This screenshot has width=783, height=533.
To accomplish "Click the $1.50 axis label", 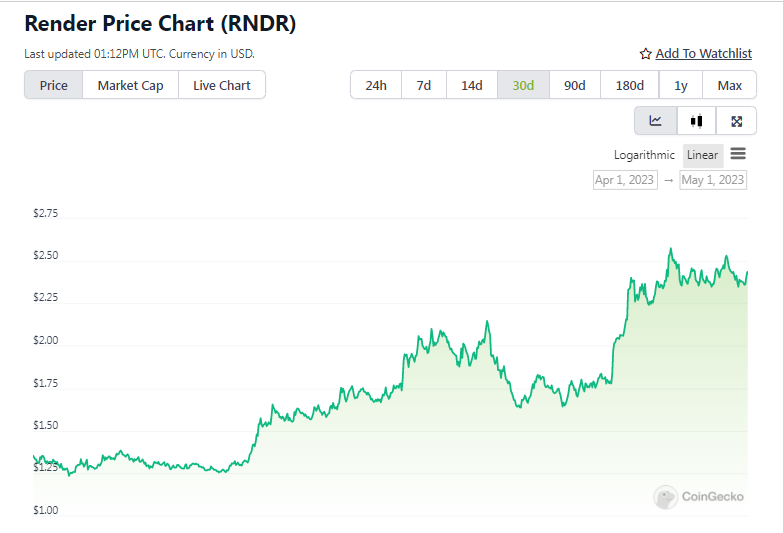I will coord(45,425).
